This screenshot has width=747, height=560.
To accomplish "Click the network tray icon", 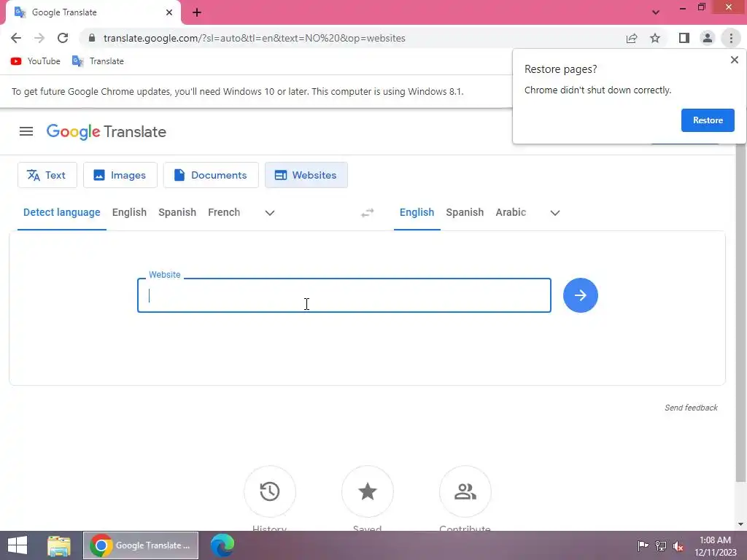I will point(661,545).
